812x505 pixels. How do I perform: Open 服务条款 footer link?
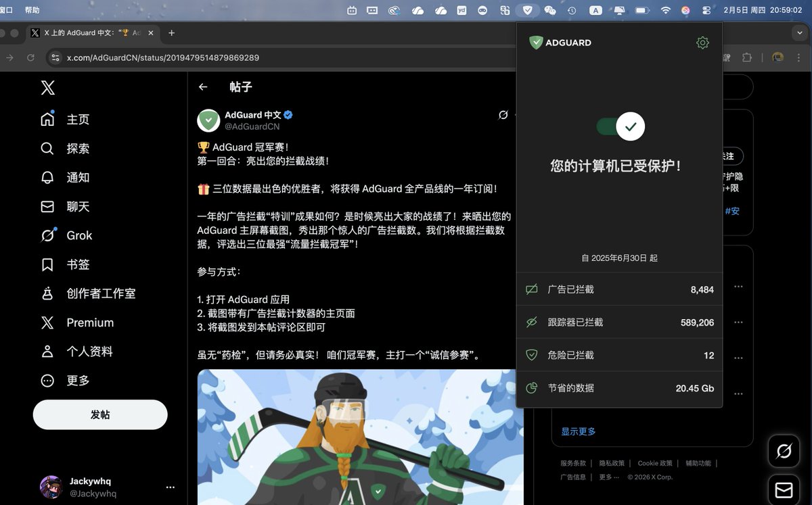click(x=573, y=463)
